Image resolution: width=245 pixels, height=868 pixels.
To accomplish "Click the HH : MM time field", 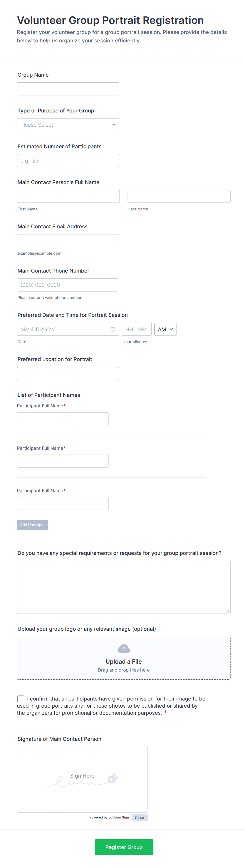I will click(x=136, y=329).
